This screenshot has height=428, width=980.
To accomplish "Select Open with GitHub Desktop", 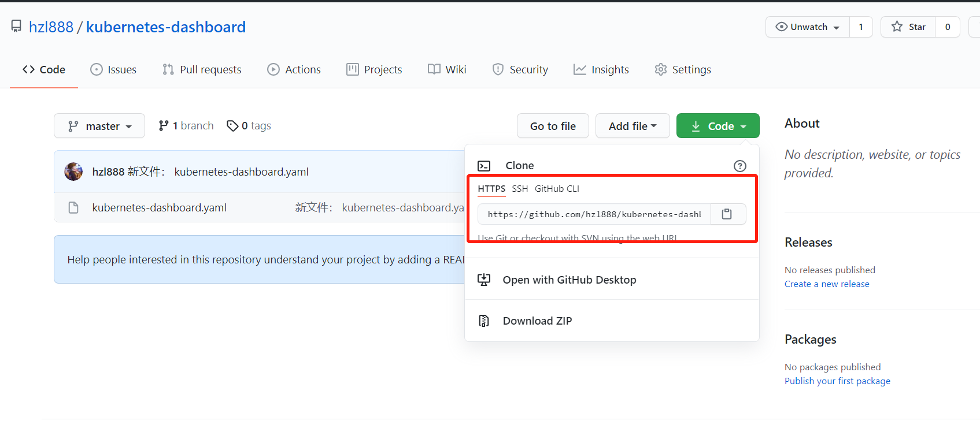I will coord(569,280).
